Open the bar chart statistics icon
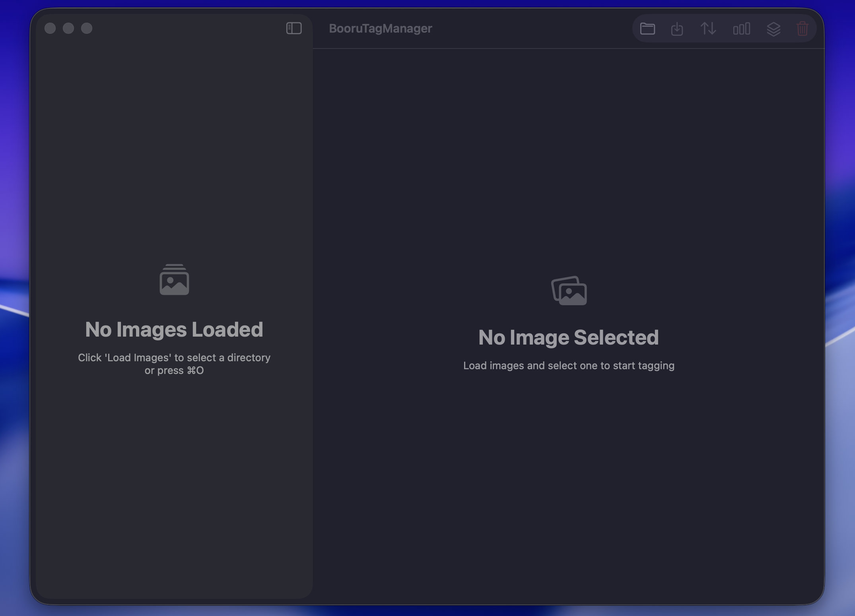 742,29
